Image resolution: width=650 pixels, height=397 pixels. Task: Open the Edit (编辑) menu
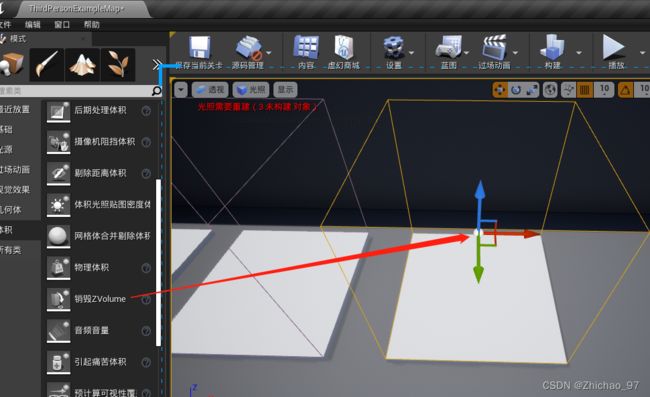coord(33,24)
